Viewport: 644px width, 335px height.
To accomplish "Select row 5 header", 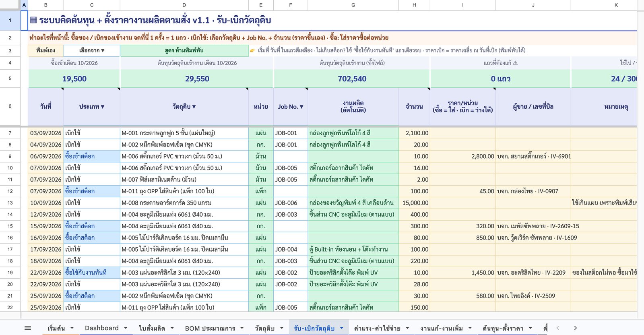I will click(x=10, y=79).
